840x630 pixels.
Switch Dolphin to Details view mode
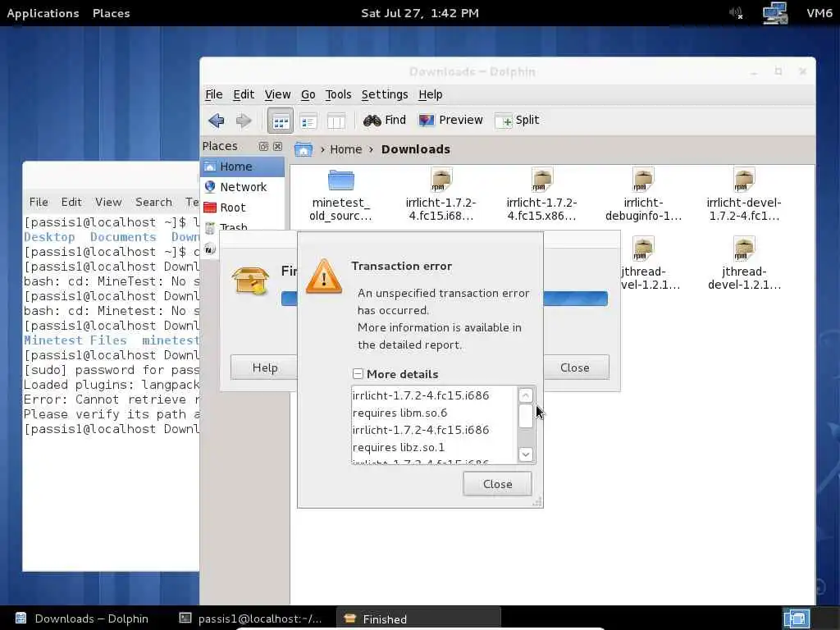308,121
